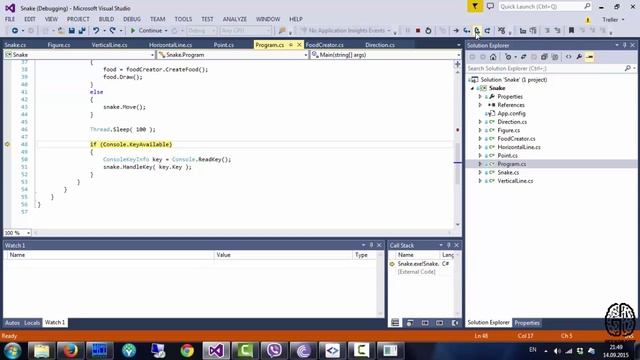Open the BUILD menu

coord(106,19)
